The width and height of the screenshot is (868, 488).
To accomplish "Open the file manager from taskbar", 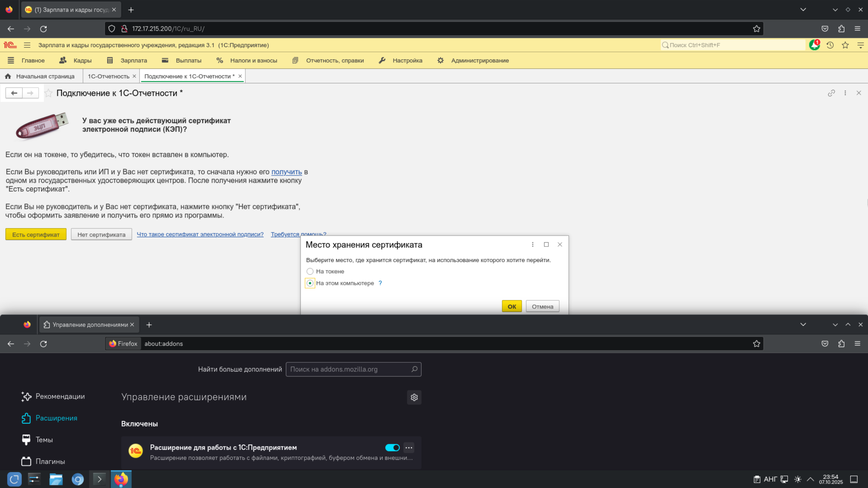I will (x=56, y=479).
